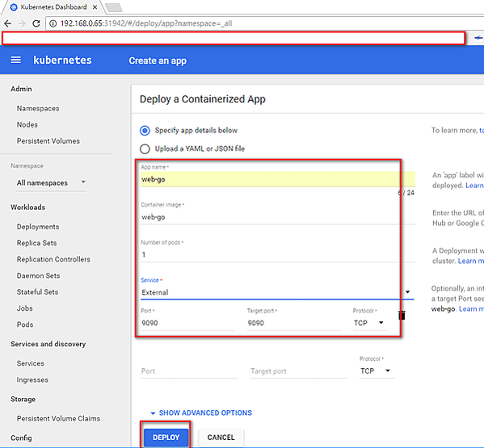Go to Deployments in the sidebar
Image resolution: width=484 pixels, height=448 pixels.
pyautogui.click(x=38, y=227)
